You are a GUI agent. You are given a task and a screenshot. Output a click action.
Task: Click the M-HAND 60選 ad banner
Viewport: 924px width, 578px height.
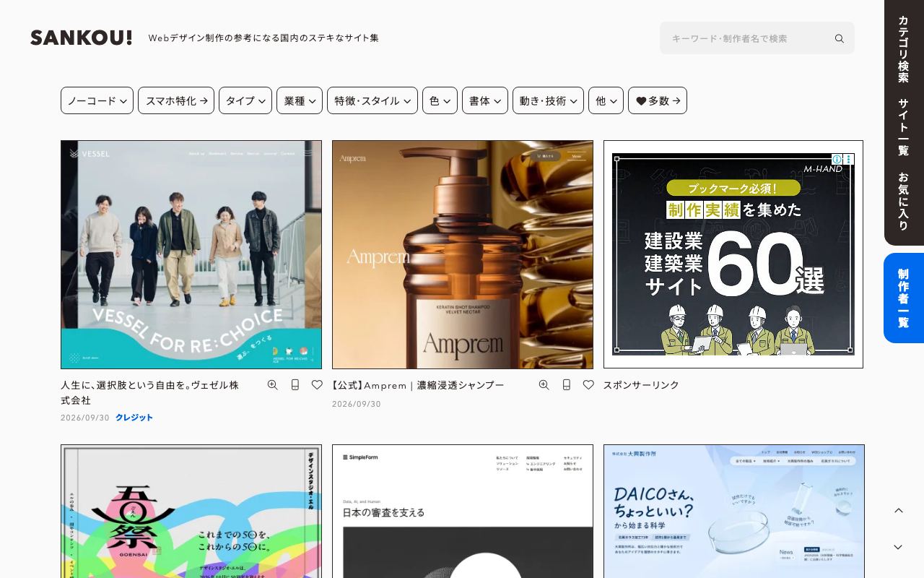pyautogui.click(x=733, y=254)
